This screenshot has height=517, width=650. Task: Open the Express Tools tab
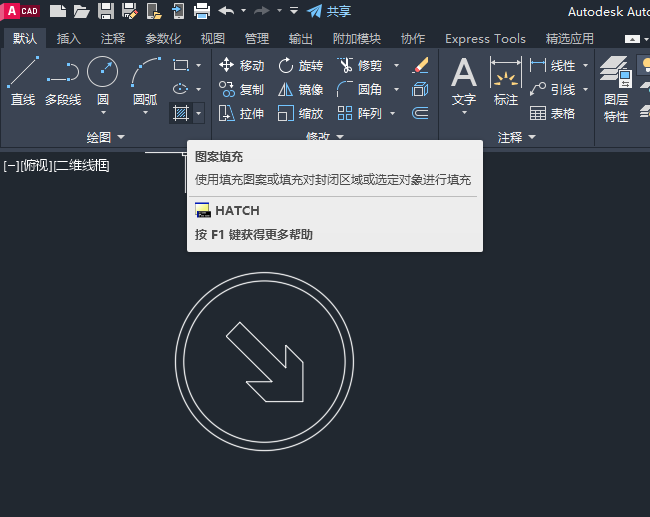485,39
